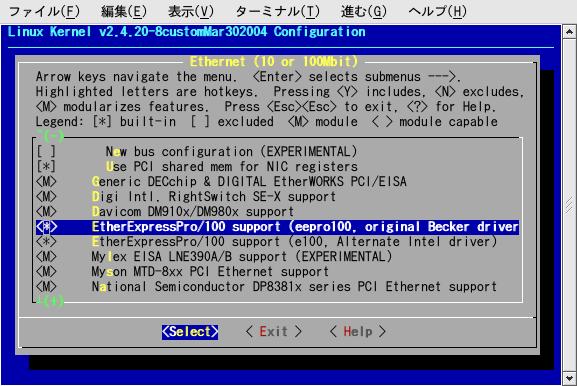Select 'Use PCI shared mem for NIC registers'
Image resolution: width=577 pixels, height=386 pixels.
(231, 166)
